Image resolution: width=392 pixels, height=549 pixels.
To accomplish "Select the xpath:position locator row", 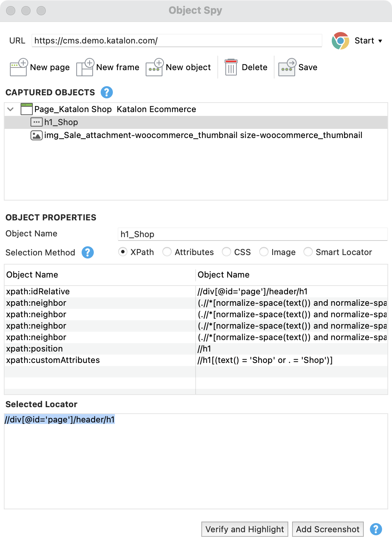I will (34, 349).
